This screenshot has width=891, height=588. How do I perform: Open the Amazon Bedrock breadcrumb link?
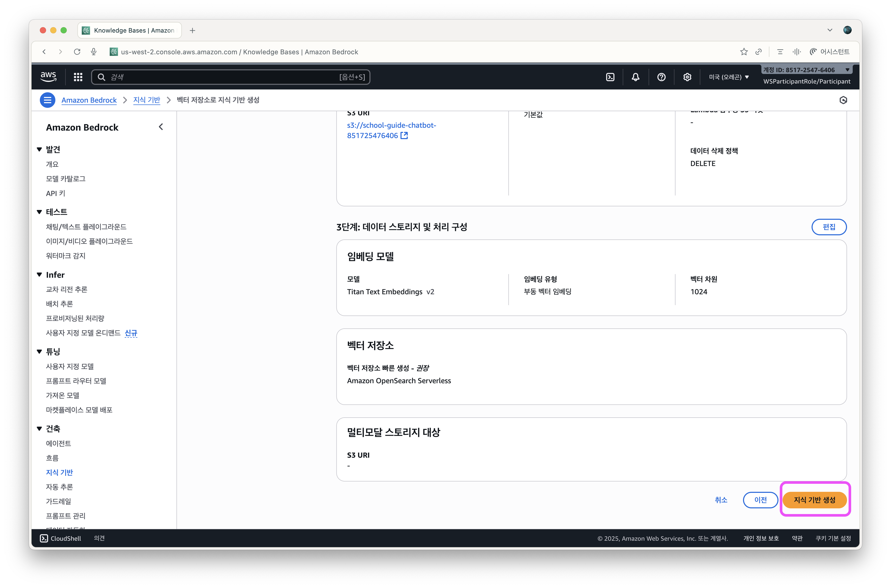point(89,100)
